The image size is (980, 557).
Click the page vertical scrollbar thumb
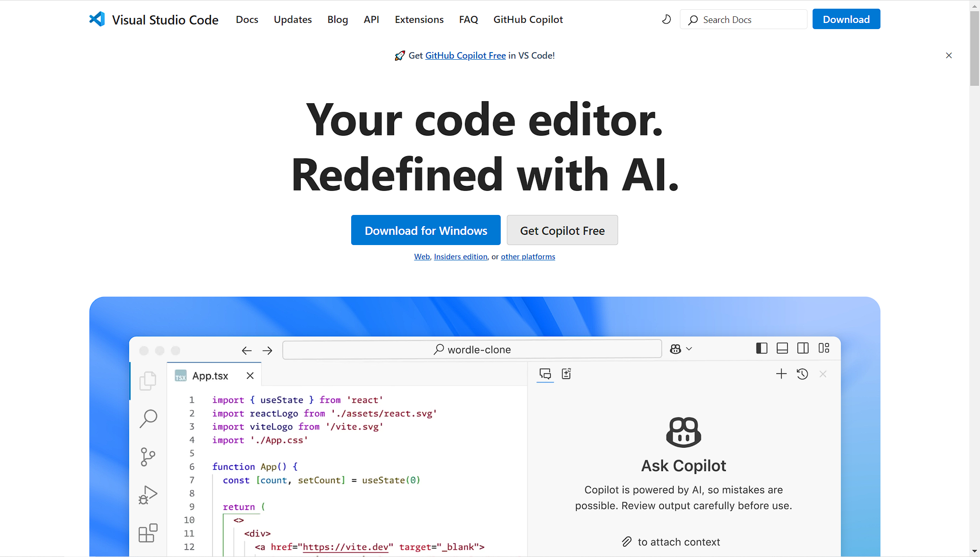tap(974, 49)
